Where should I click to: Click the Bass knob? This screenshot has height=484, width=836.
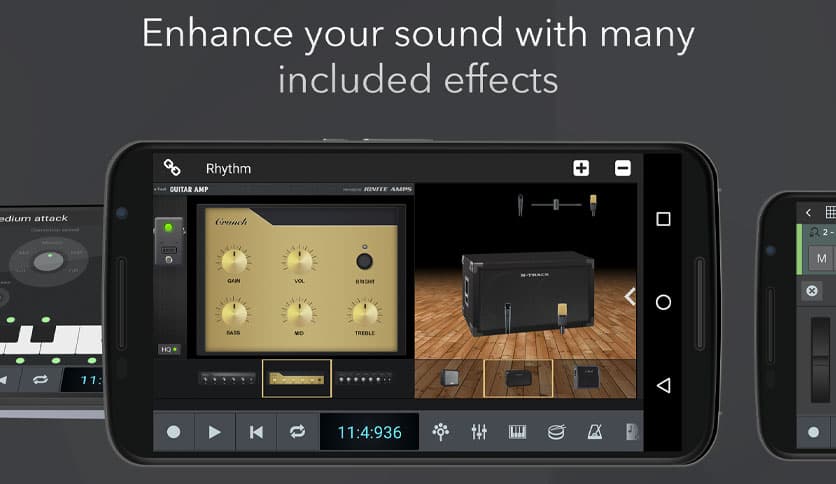(234, 313)
